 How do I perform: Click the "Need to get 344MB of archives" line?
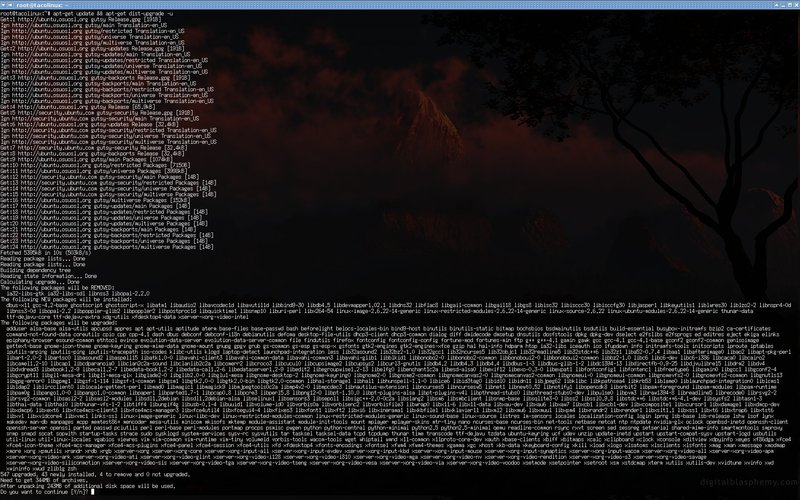(42, 480)
